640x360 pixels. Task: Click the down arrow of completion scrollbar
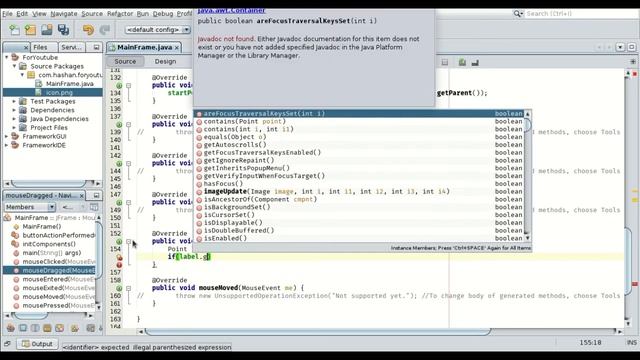pyautogui.click(x=527, y=238)
